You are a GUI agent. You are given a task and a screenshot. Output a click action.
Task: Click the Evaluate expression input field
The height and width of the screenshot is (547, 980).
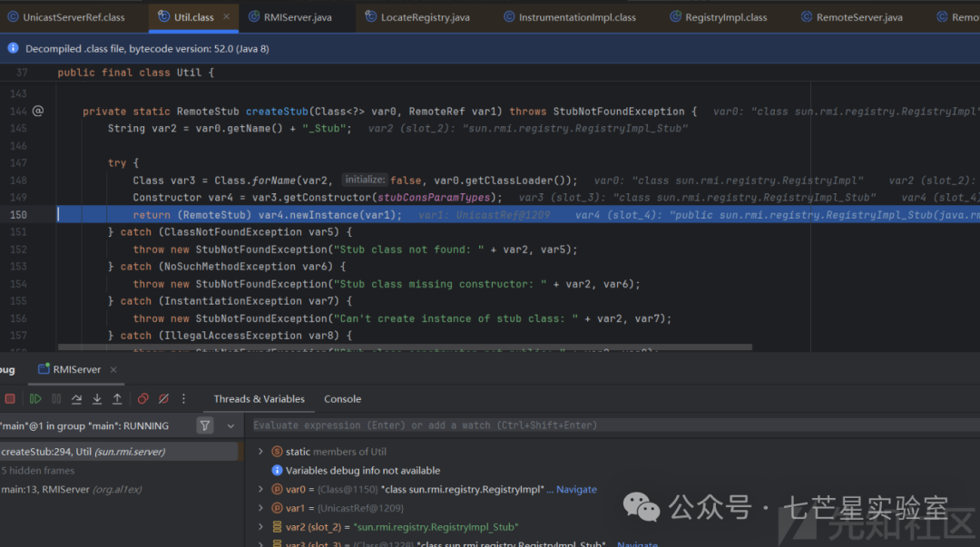coord(612,425)
